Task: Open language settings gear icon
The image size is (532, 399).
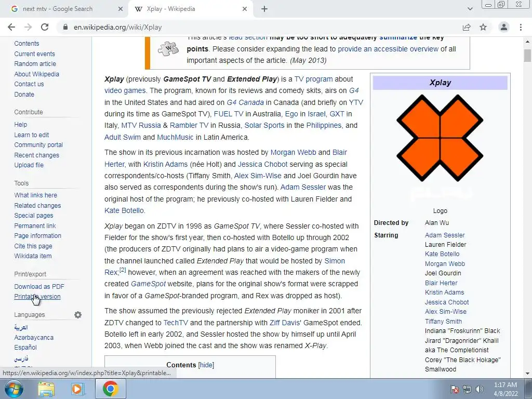Action: (78, 315)
